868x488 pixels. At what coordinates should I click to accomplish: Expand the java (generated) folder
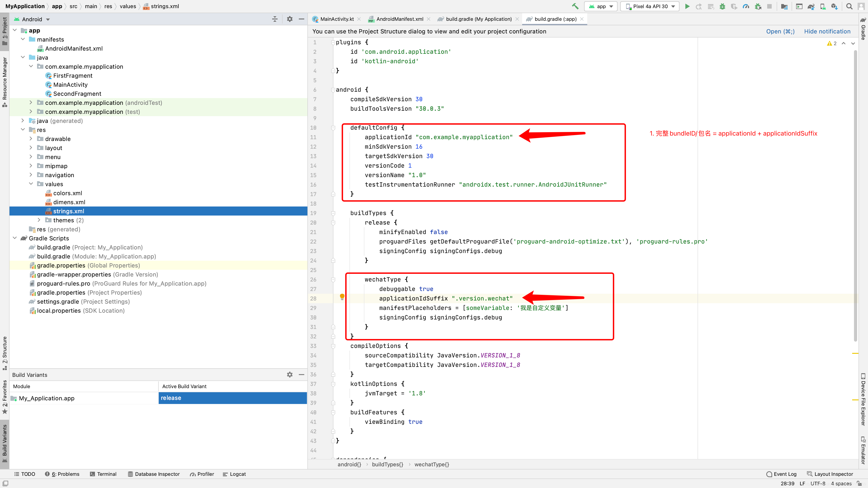click(x=23, y=120)
